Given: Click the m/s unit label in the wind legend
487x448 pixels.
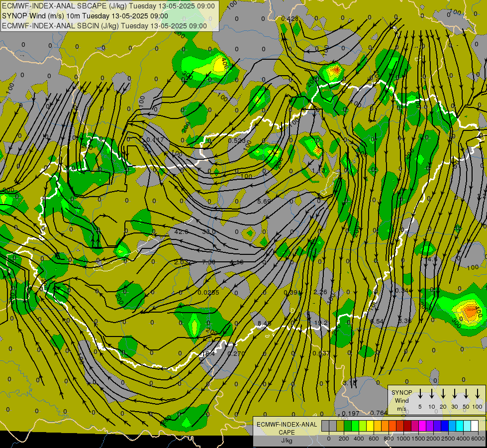Looking at the screenshot, I should point(401,409).
